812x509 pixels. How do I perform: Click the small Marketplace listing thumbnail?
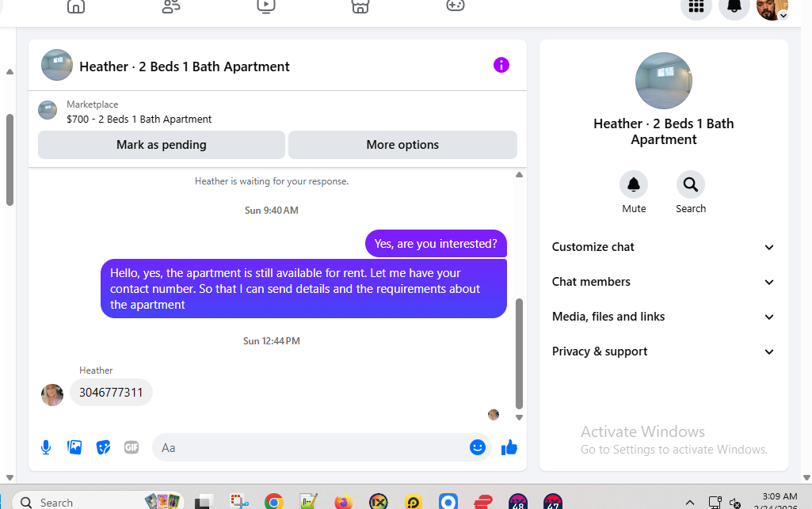[x=48, y=110]
